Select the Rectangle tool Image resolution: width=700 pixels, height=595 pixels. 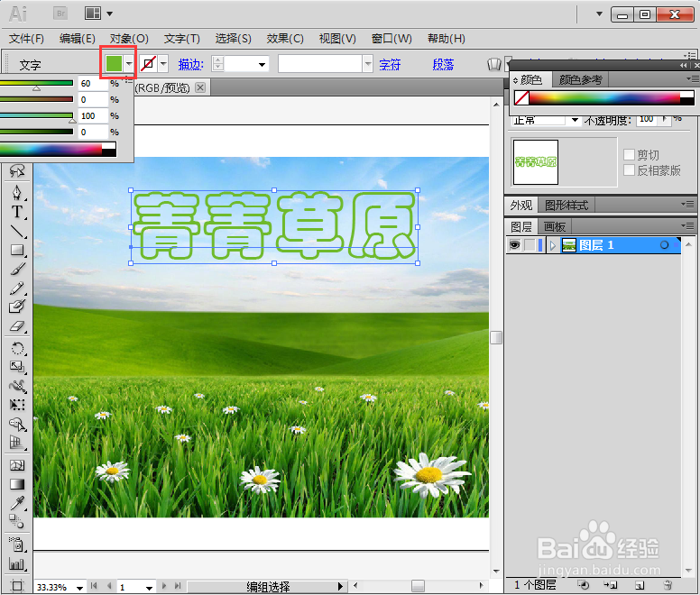17,251
